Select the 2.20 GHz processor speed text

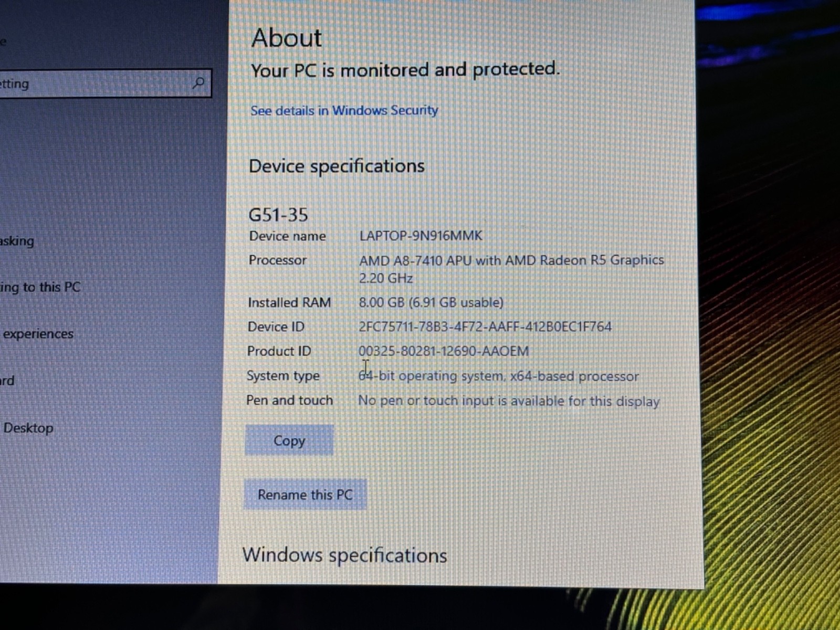pos(386,278)
